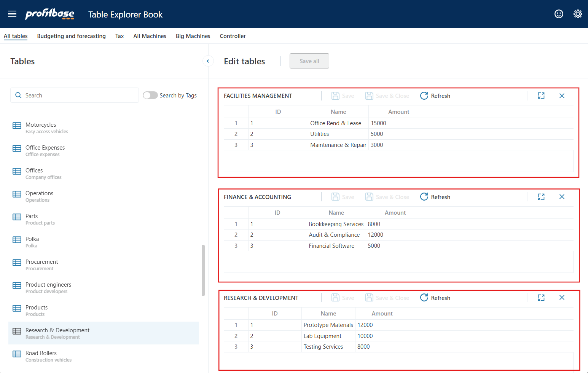Close the Facilities Management table panel
Screen dimensions: 588x373
(x=562, y=96)
